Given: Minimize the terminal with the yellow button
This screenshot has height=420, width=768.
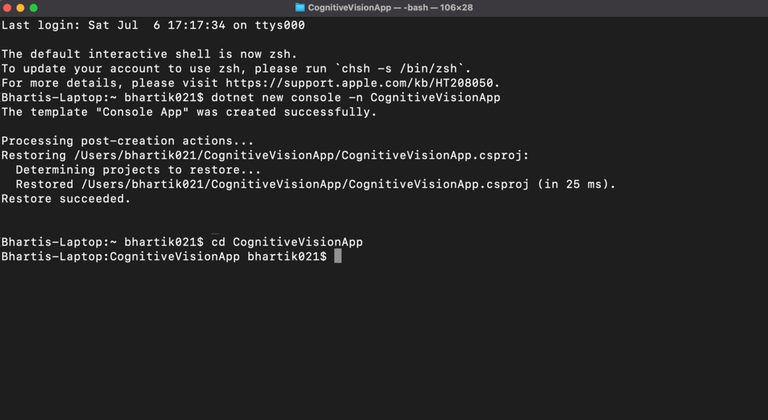Looking at the screenshot, I should click(20, 8).
